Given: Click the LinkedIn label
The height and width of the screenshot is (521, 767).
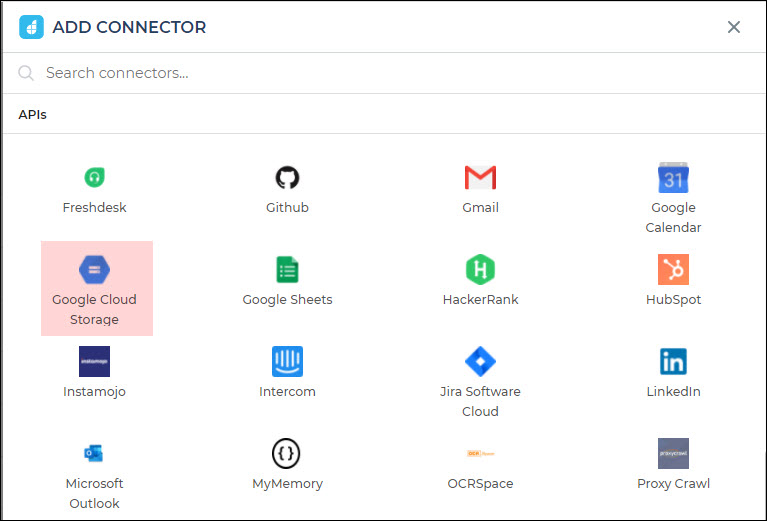Looking at the screenshot, I should (x=673, y=391).
